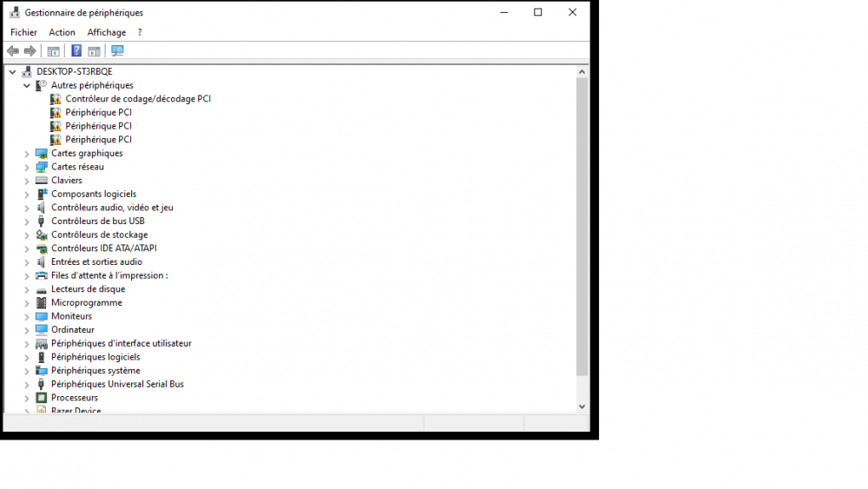Screen dimensions: 868x489
Task: Select Périphériques logiciels category label
Action: point(95,357)
